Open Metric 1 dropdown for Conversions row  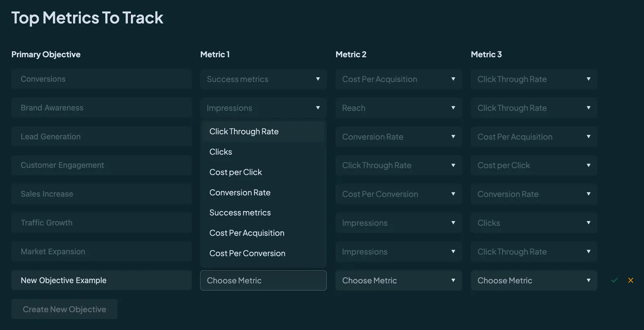pos(263,79)
